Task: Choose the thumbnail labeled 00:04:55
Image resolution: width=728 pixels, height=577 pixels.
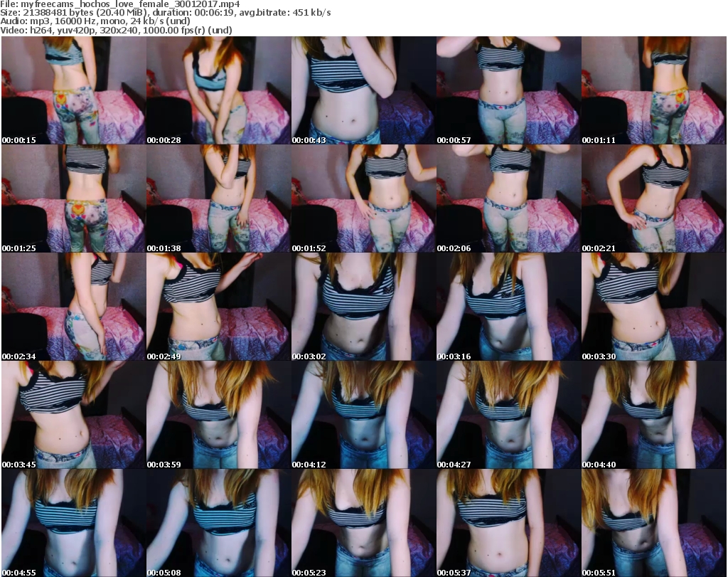Action: pyautogui.click(x=74, y=523)
